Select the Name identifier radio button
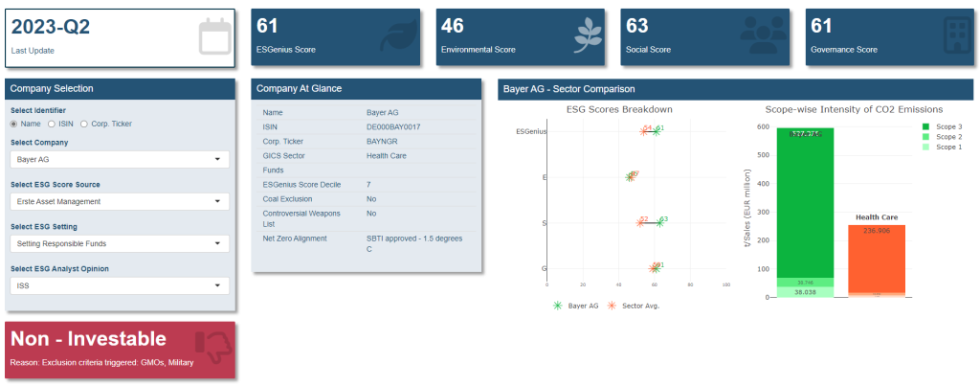 (x=14, y=124)
